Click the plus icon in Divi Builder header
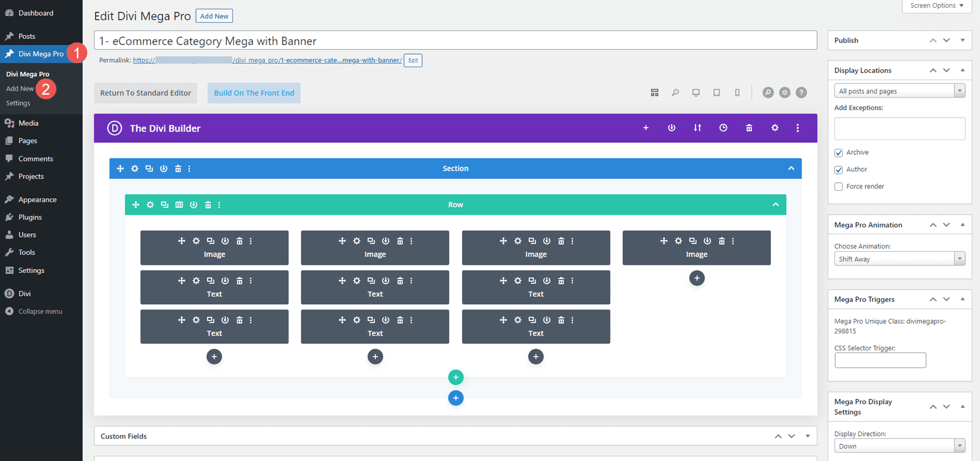This screenshot has width=980, height=461. (646, 128)
